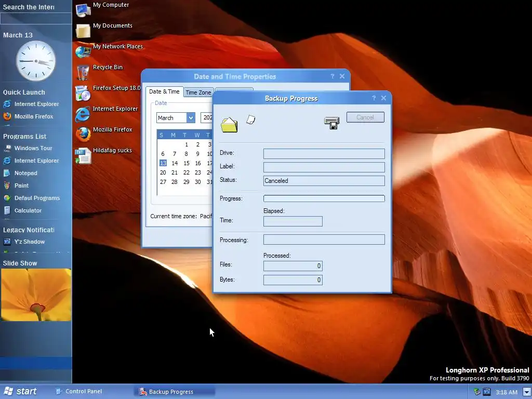Select day 28 in the calendar

[x=175, y=182]
